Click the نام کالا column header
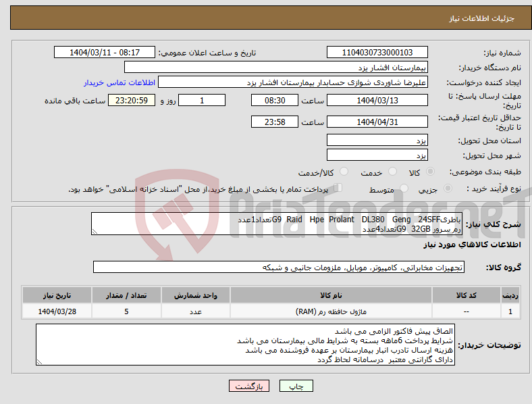 pyautogui.click(x=331, y=295)
